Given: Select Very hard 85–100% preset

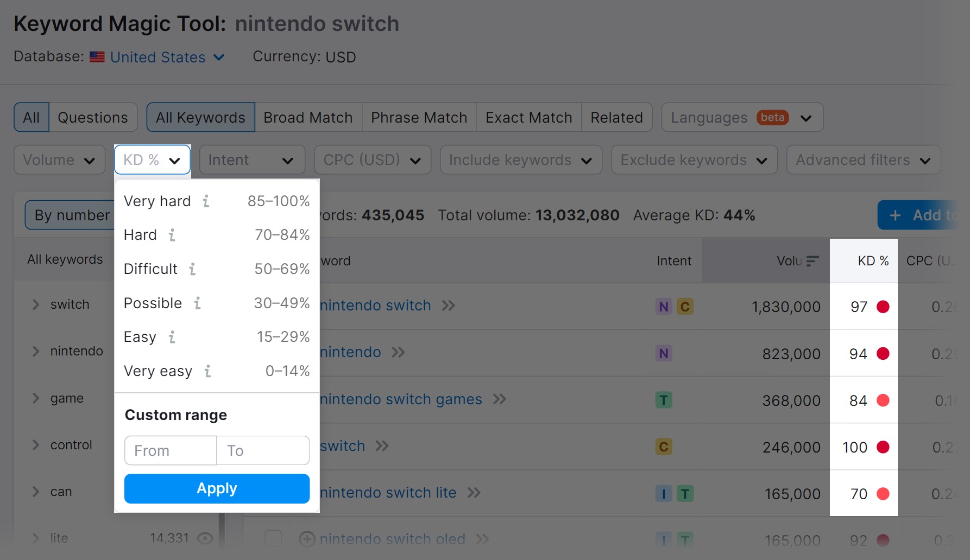Looking at the screenshot, I should (x=217, y=201).
